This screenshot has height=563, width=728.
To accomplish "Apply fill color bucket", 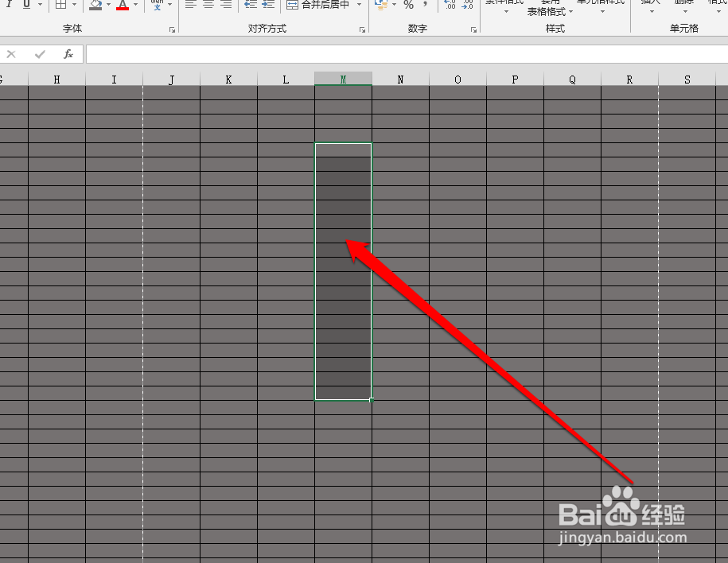I will coord(95,4).
